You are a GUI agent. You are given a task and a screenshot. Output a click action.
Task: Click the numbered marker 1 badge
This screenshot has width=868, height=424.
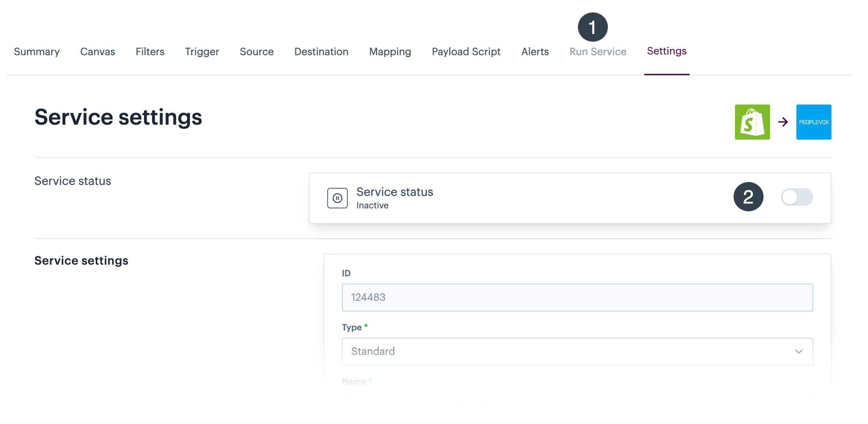[593, 27]
